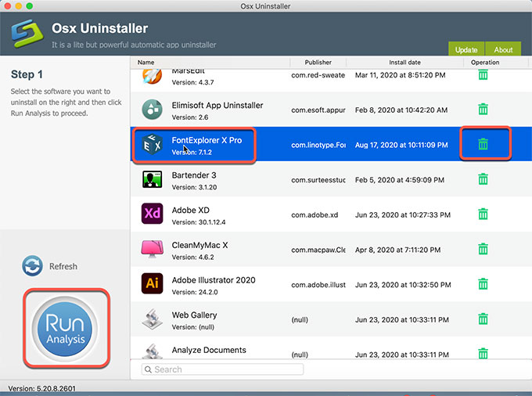Click the trash icon for Adobe XD

tap(483, 214)
